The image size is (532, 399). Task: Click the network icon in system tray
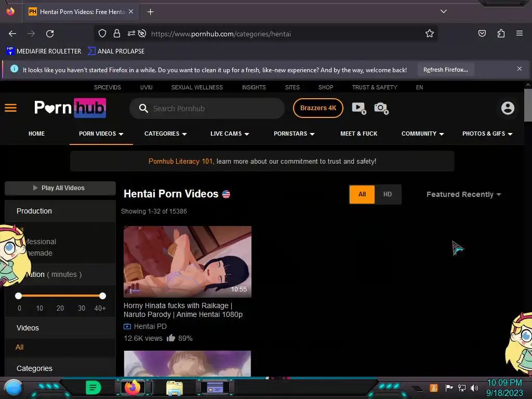coord(461,388)
